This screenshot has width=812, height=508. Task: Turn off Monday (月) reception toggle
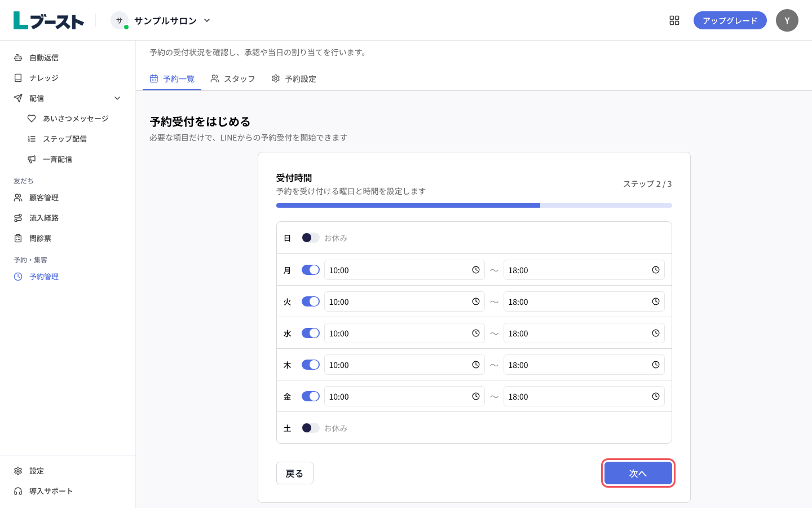pos(311,270)
